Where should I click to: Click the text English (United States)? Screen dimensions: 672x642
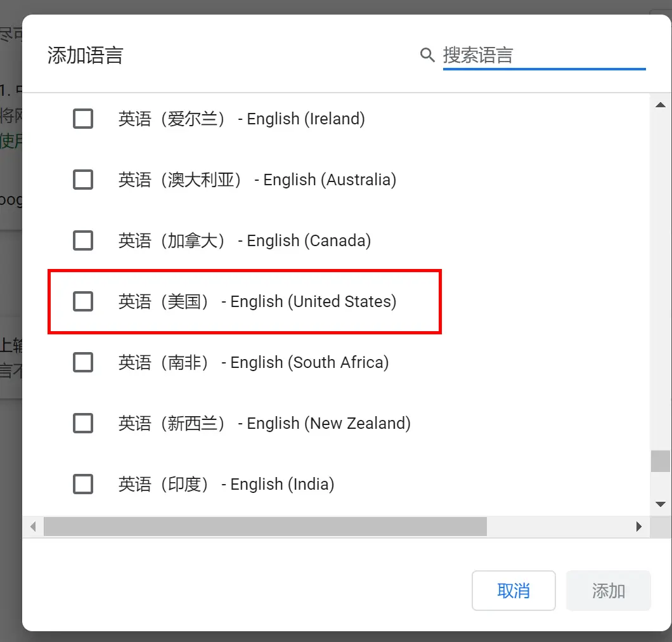tap(313, 301)
